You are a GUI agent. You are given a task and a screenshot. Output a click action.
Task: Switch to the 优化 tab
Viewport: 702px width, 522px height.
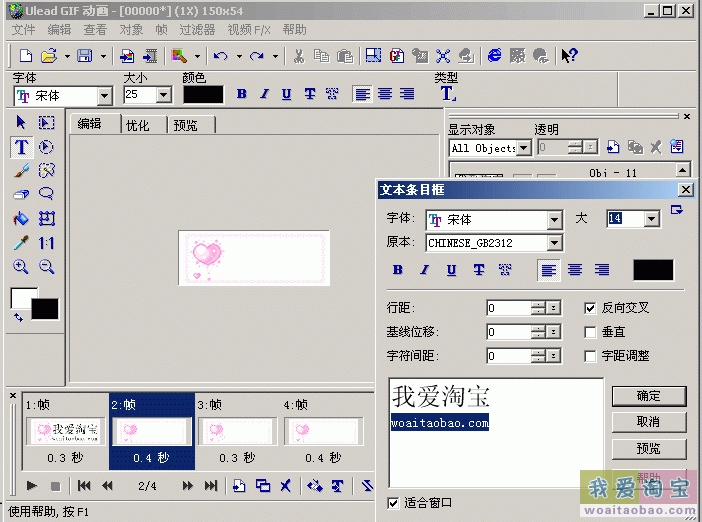coord(137,125)
